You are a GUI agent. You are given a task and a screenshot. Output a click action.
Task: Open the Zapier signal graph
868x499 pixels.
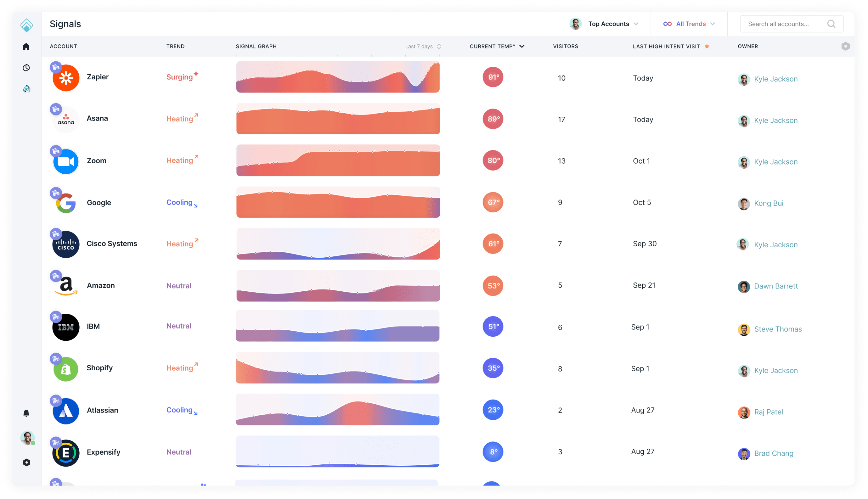coord(338,77)
